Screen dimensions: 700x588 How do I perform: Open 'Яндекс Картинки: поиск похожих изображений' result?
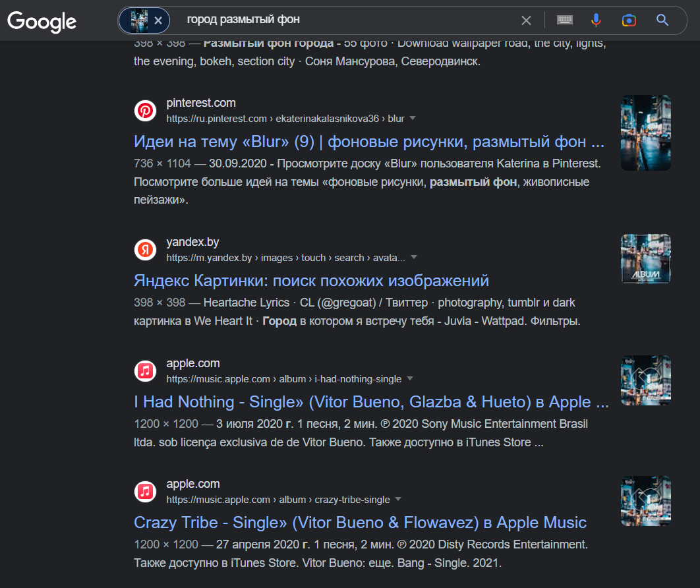pos(311,280)
